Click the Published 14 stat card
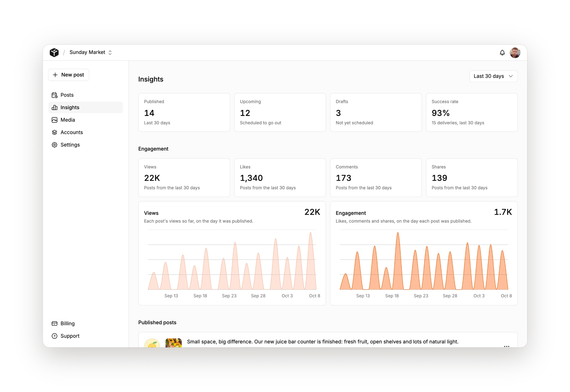The image size is (570, 392). click(x=184, y=112)
